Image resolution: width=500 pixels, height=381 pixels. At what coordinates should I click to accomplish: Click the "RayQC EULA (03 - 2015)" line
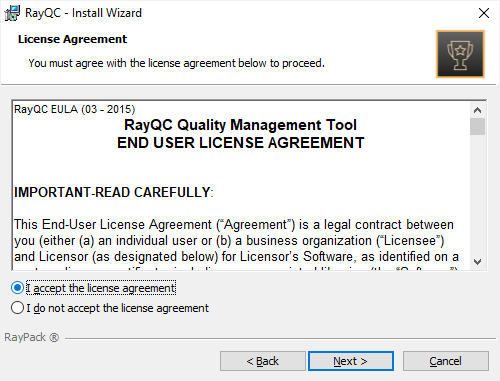(x=74, y=109)
